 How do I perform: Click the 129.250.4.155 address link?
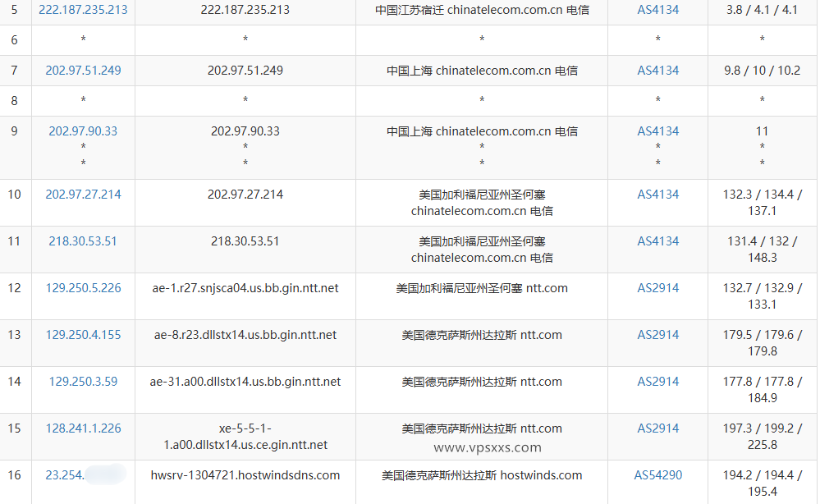coord(82,335)
